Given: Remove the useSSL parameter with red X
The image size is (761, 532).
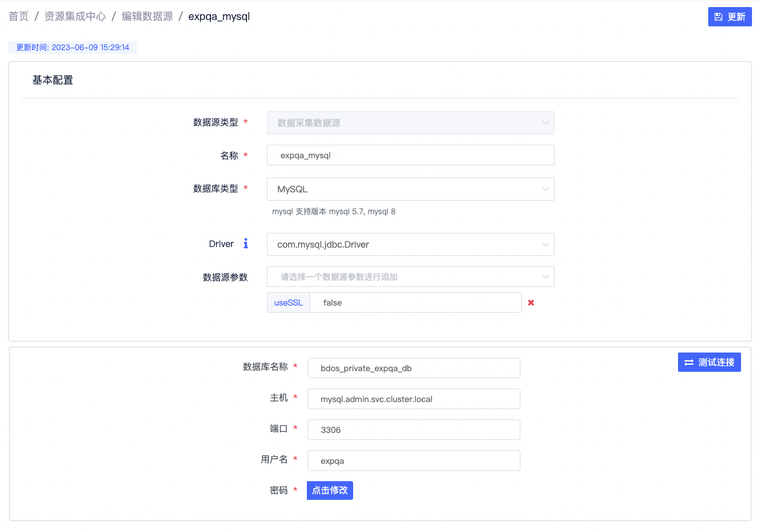Looking at the screenshot, I should coord(531,302).
